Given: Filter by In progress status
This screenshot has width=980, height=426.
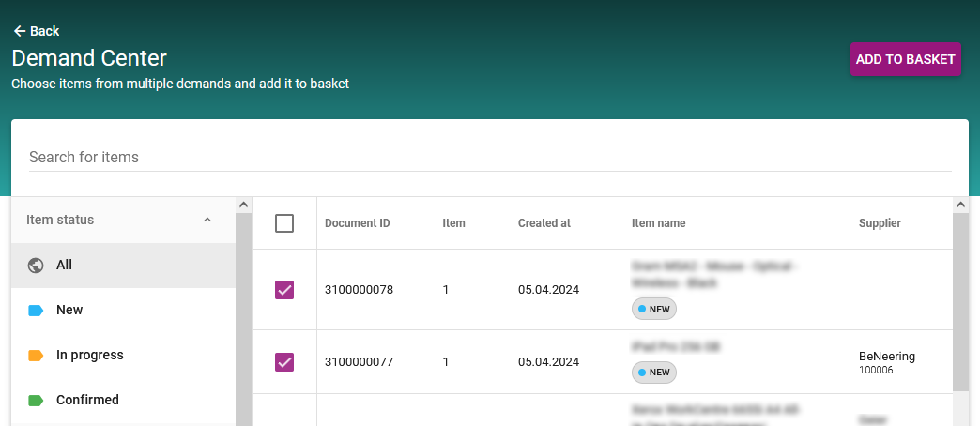Looking at the screenshot, I should point(89,356).
